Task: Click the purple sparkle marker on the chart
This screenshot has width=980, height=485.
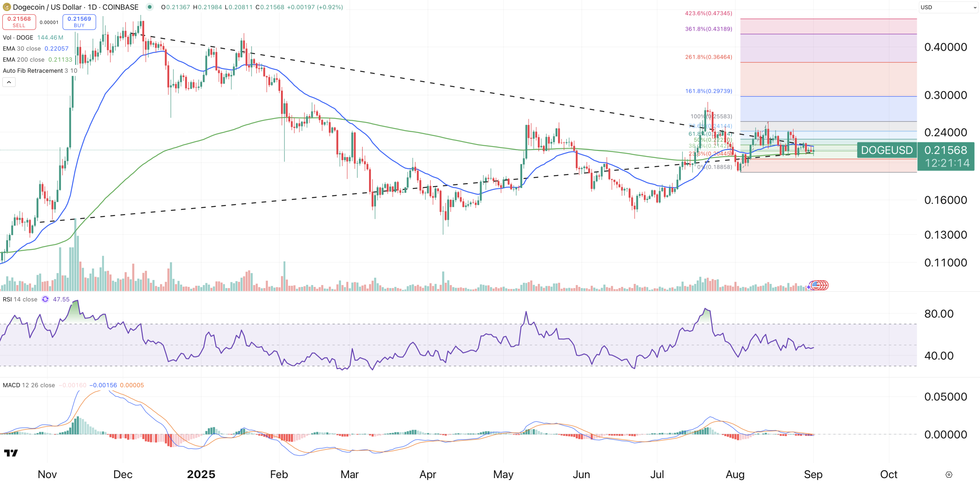Action: click(808, 287)
